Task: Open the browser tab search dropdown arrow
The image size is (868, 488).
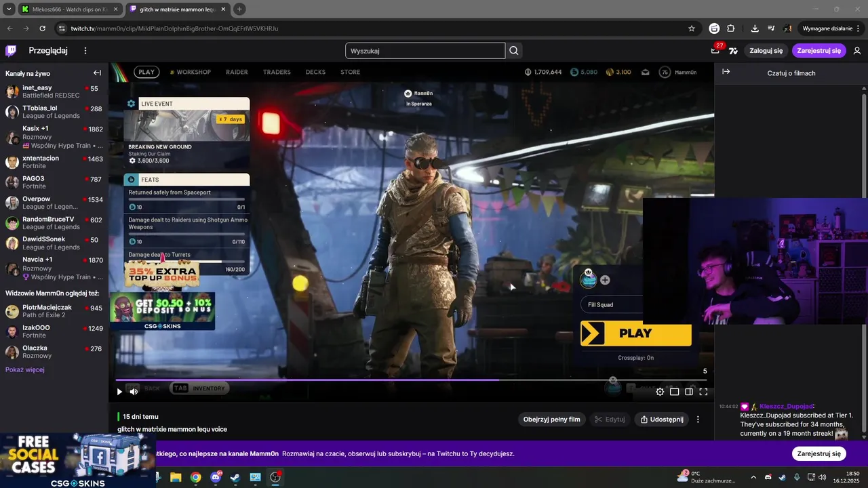Action: [x=9, y=9]
